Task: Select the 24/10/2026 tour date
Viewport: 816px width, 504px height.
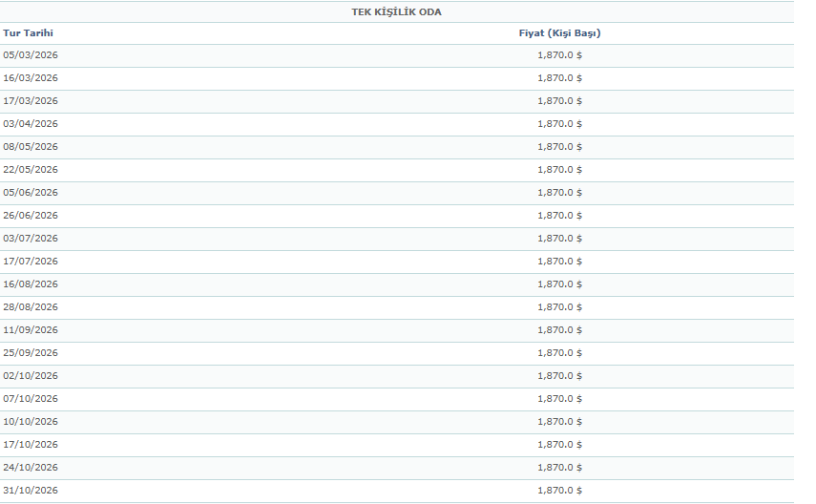Action: pos(31,468)
